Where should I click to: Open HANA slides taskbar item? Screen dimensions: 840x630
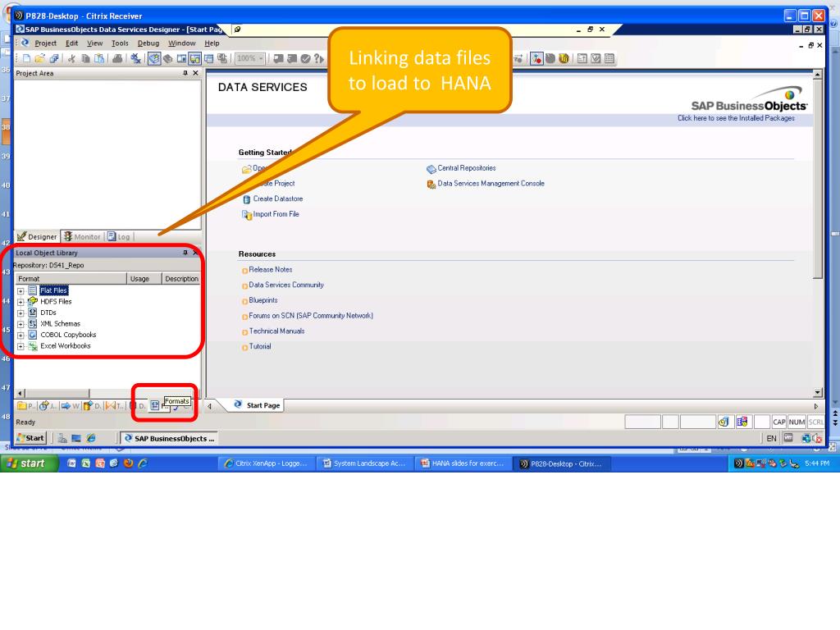coord(463,464)
